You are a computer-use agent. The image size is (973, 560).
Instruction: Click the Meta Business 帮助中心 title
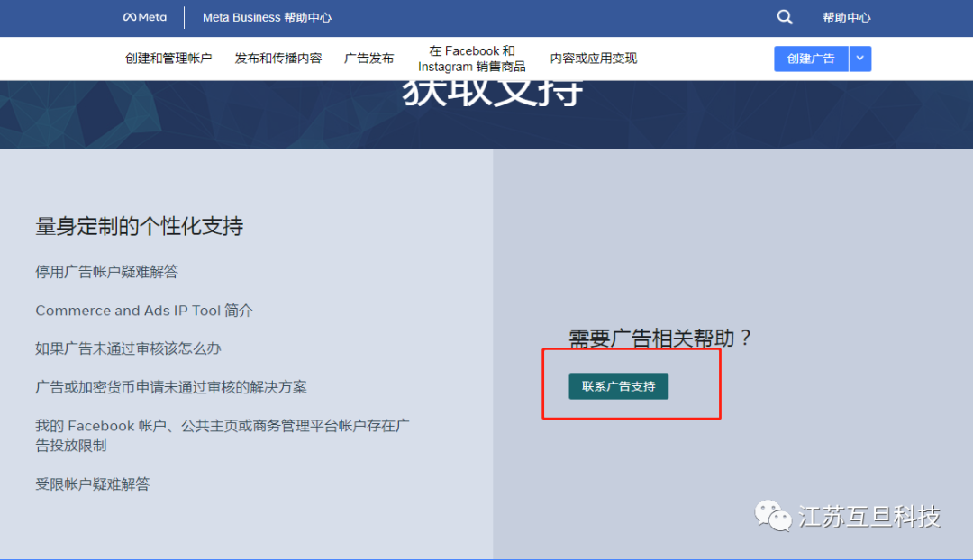click(x=267, y=17)
